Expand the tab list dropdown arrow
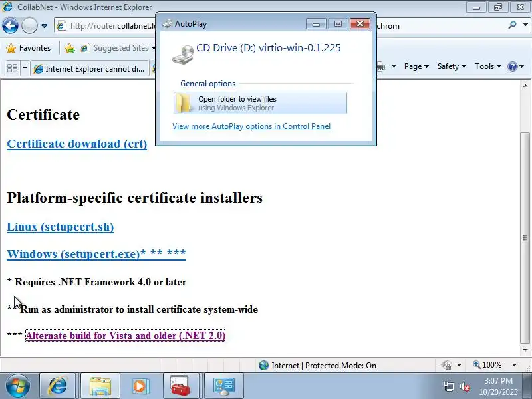The image size is (532, 399). pos(25,68)
